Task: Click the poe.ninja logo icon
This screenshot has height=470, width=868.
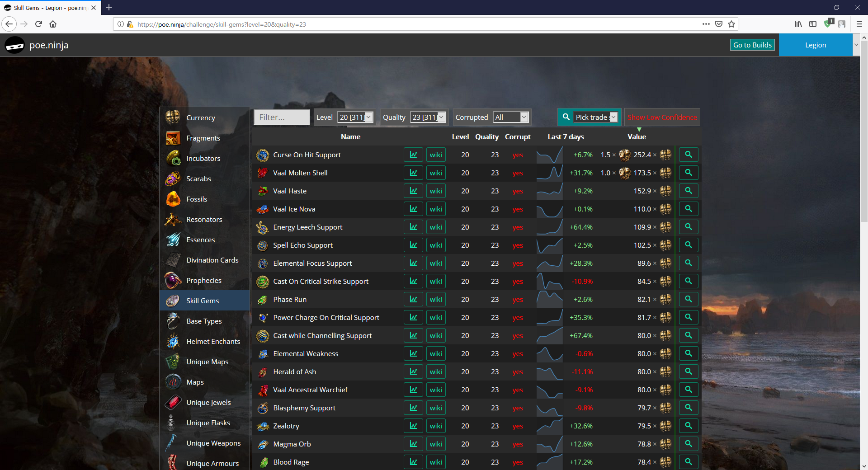Action: (14, 45)
